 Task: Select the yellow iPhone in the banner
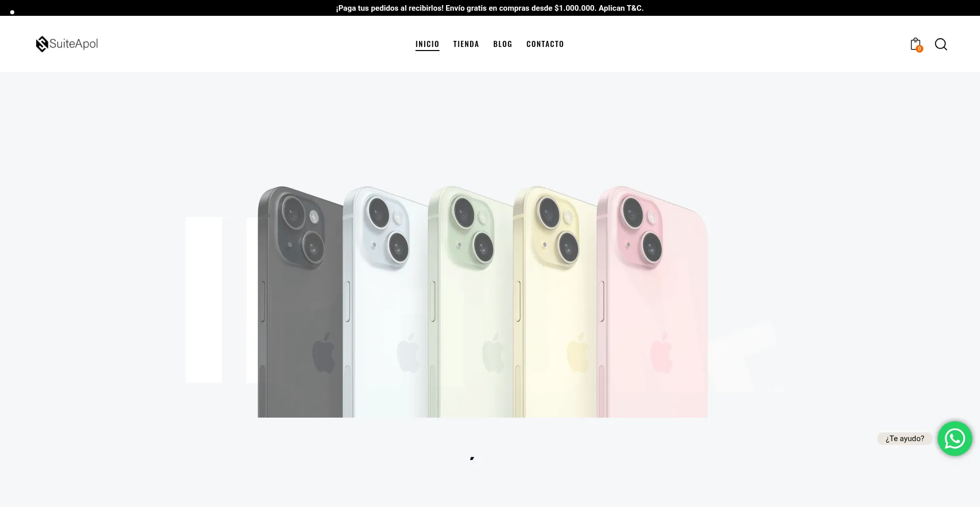[x=555, y=301]
